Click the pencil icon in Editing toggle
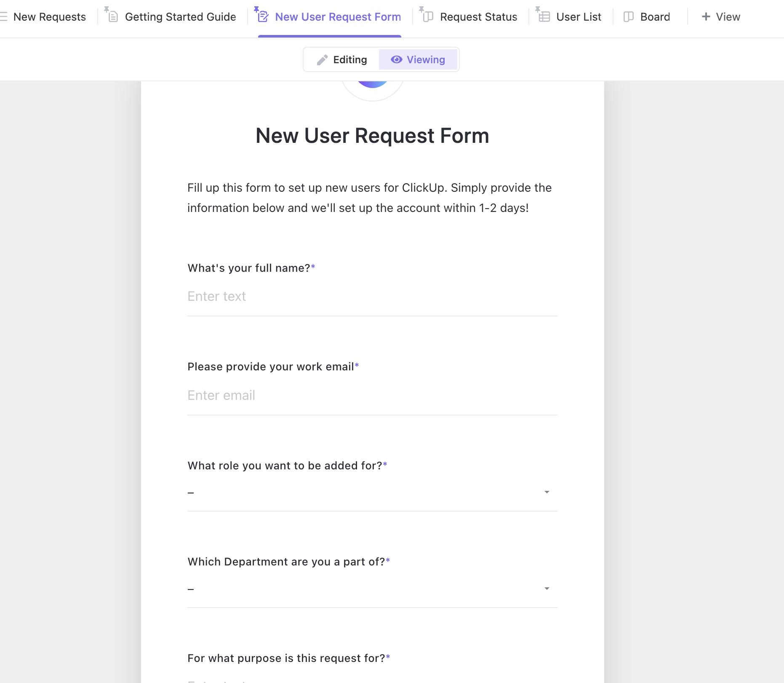The image size is (784, 683). click(x=322, y=60)
